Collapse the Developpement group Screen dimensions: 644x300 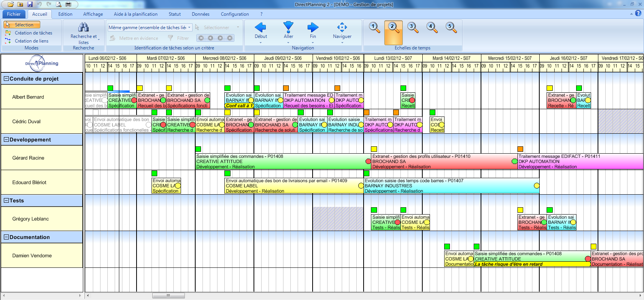click(6, 139)
